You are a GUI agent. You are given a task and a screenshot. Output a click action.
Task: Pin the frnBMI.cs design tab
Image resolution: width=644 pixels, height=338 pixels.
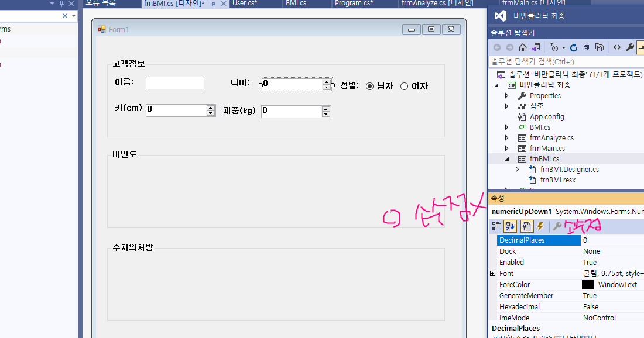click(213, 4)
